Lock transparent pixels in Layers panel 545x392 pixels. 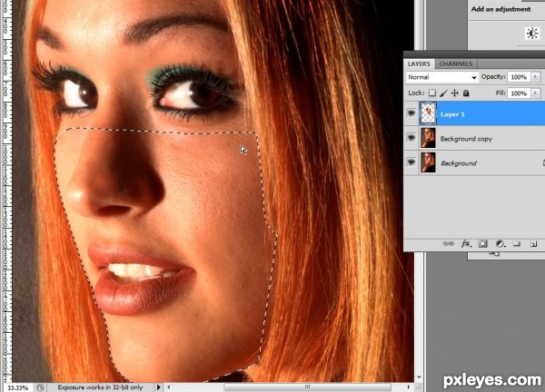coord(432,93)
